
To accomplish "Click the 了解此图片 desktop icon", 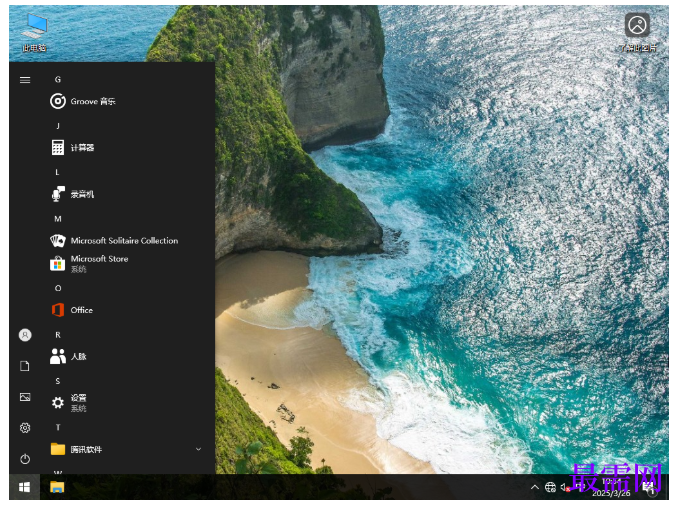I will pos(637,32).
